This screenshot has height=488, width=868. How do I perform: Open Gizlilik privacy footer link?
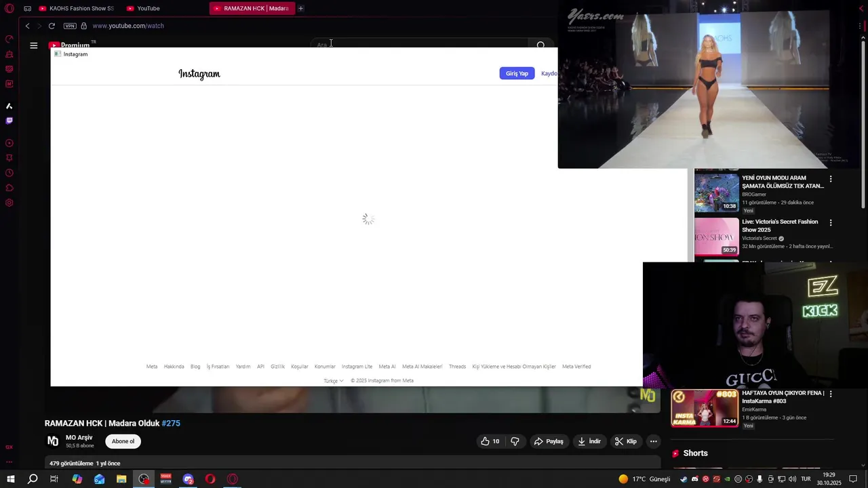point(277,367)
